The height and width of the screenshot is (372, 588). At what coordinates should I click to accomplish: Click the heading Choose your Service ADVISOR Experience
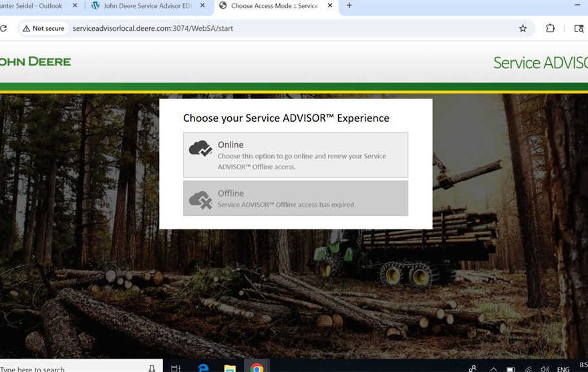[x=286, y=118]
